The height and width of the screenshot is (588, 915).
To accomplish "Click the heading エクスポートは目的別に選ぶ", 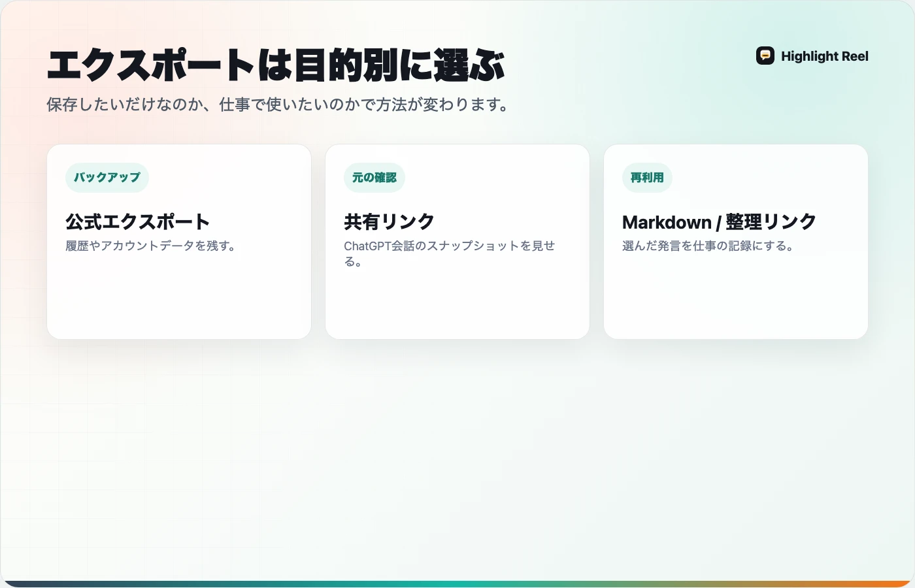I will pos(276,65).
